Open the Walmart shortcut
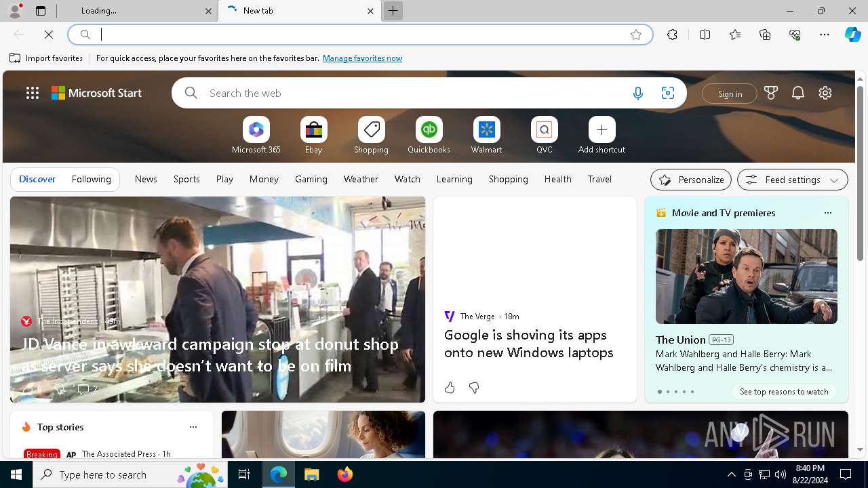This screenshot has width=868, height=488. 486,129
